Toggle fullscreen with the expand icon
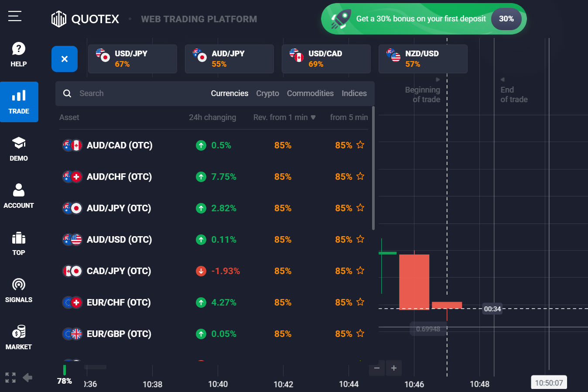 (10, 377)
